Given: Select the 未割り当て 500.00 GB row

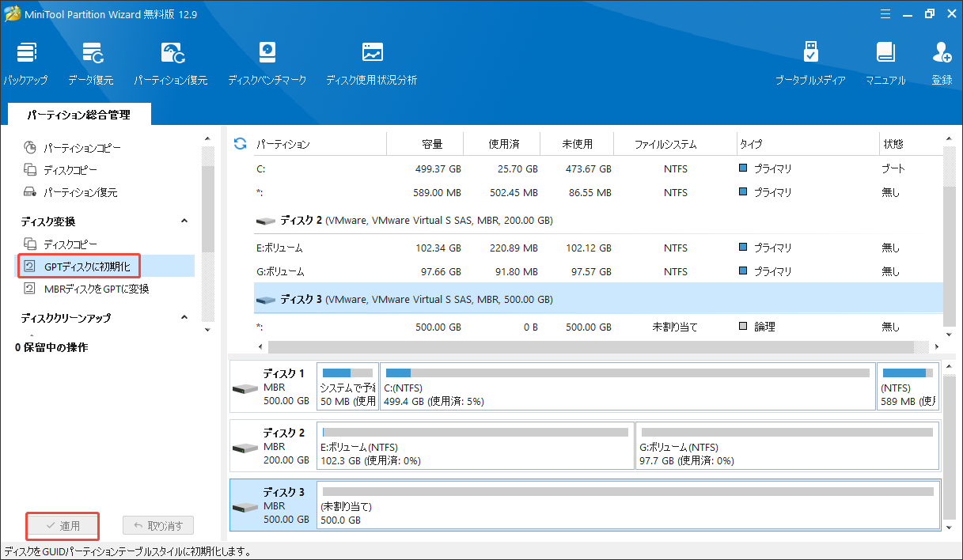Looking at the screenshot, I should (598, 327).
